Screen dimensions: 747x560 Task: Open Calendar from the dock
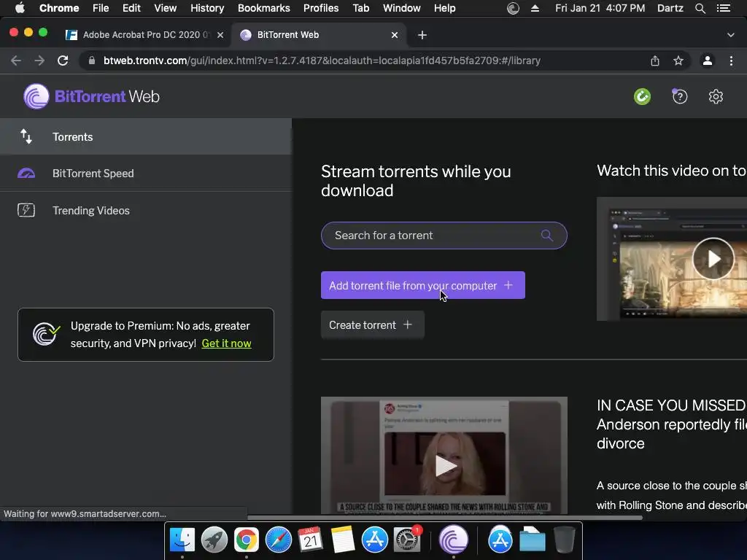click(x=310, y=540)
